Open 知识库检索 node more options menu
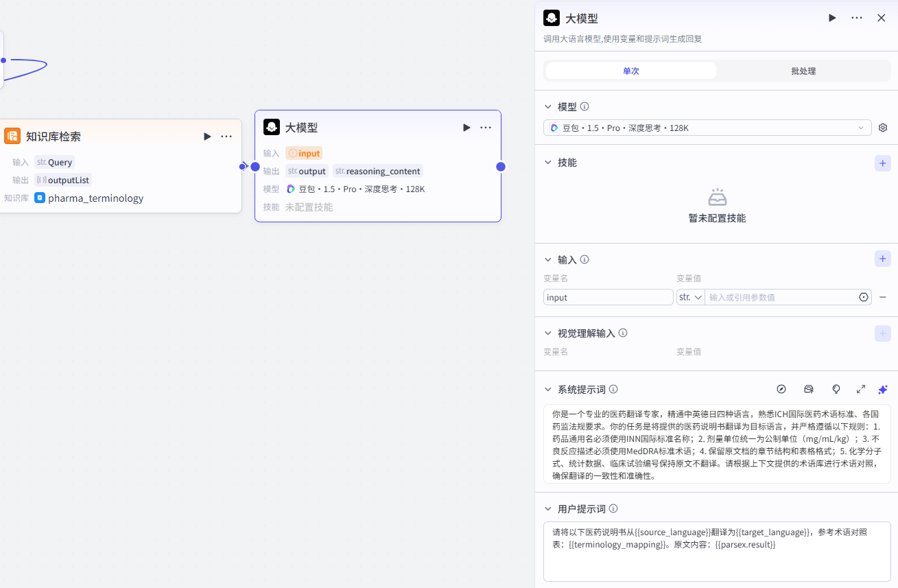This screenshot has width=898, height=588. 226,137
